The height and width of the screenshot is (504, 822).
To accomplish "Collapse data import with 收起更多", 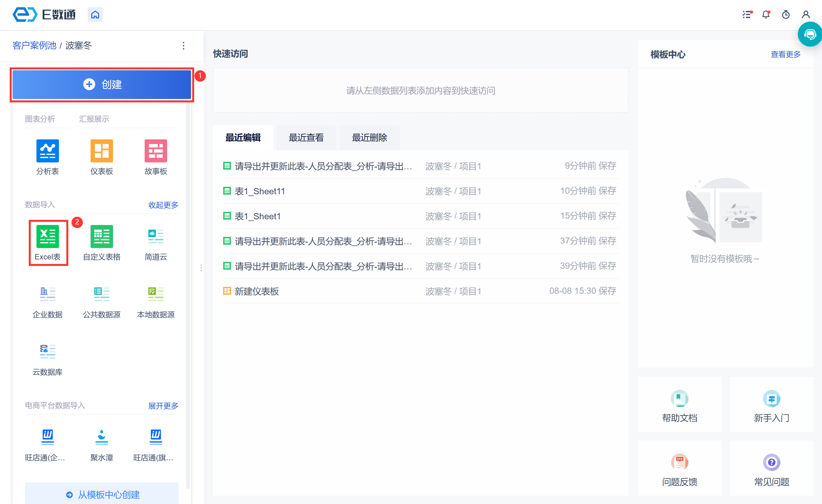I will point(163,205).
